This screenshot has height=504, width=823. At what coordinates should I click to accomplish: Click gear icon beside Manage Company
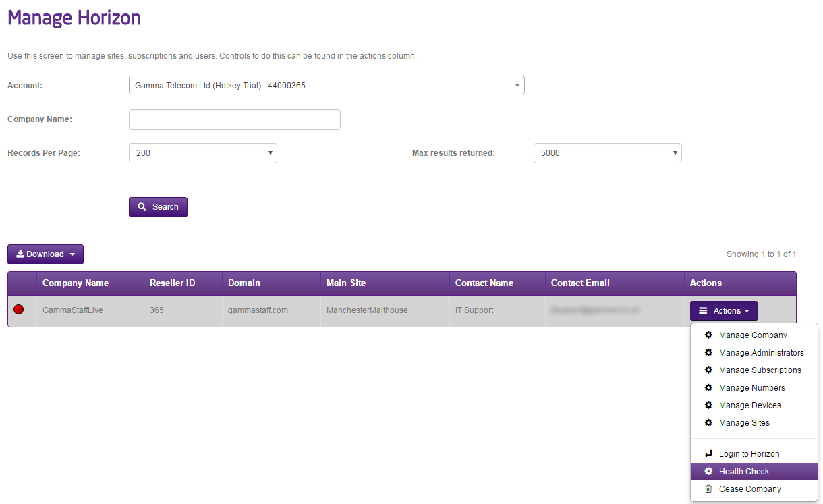click(708, 335)
